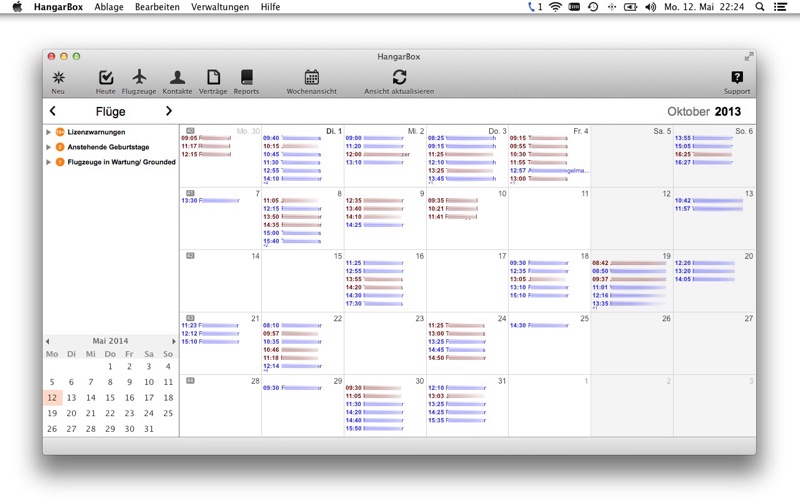
Task: Open Notification Center list icon
Action: tap(780, 7)
